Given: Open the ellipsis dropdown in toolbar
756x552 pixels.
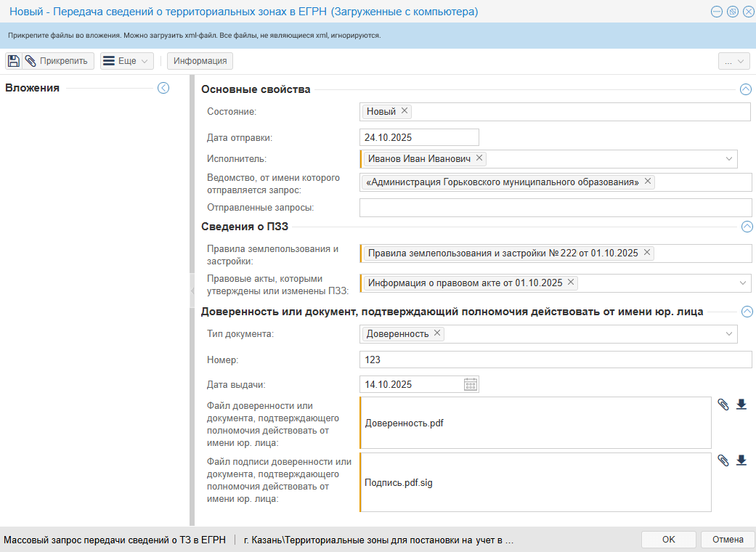Looking at the screenshot, I should tap(733, 61).
